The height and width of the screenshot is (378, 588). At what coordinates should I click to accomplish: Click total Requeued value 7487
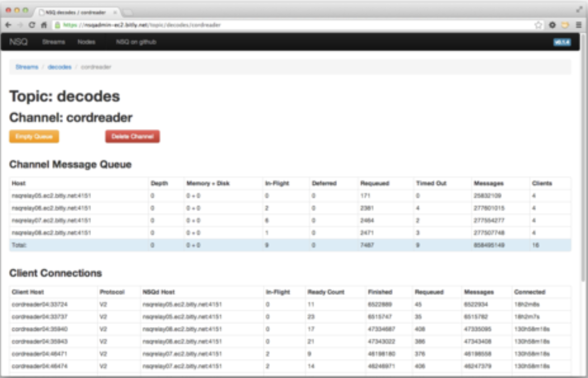point(367,245)
